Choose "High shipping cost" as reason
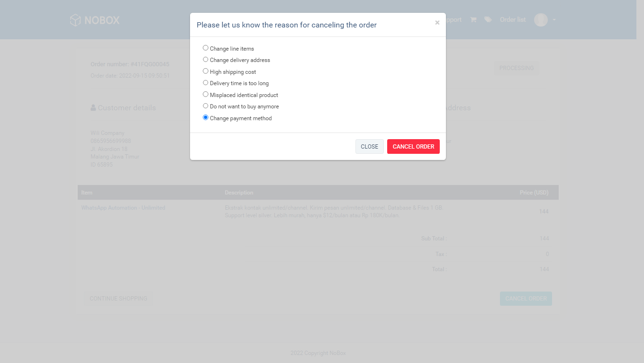This screenshot has width=644, height=363. tap(206, 71)
